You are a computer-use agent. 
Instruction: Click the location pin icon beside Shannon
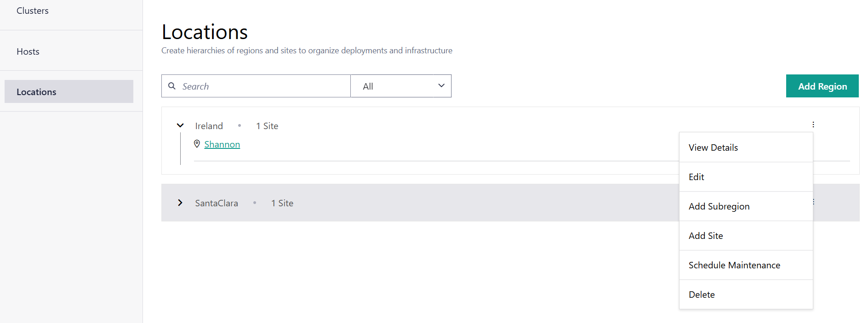(197, 144)
